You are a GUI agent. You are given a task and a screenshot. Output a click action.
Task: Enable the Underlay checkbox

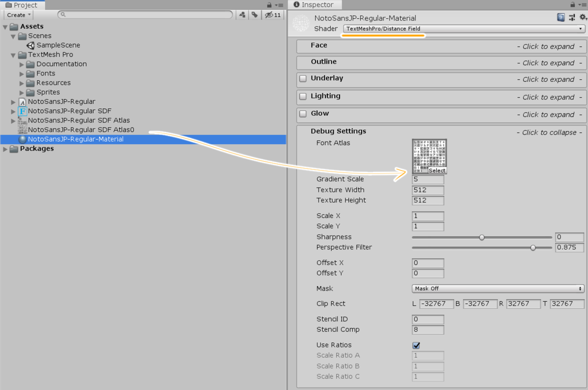point(303,78)
